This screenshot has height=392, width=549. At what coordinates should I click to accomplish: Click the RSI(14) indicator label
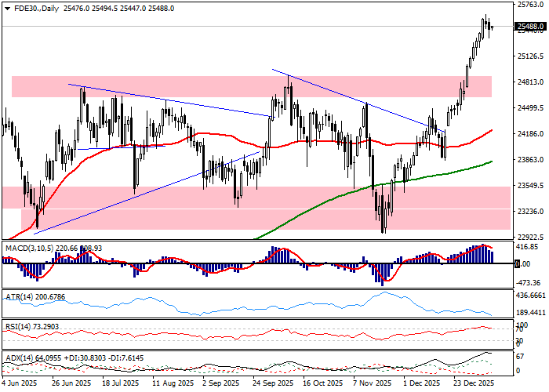tap(16, 325)
